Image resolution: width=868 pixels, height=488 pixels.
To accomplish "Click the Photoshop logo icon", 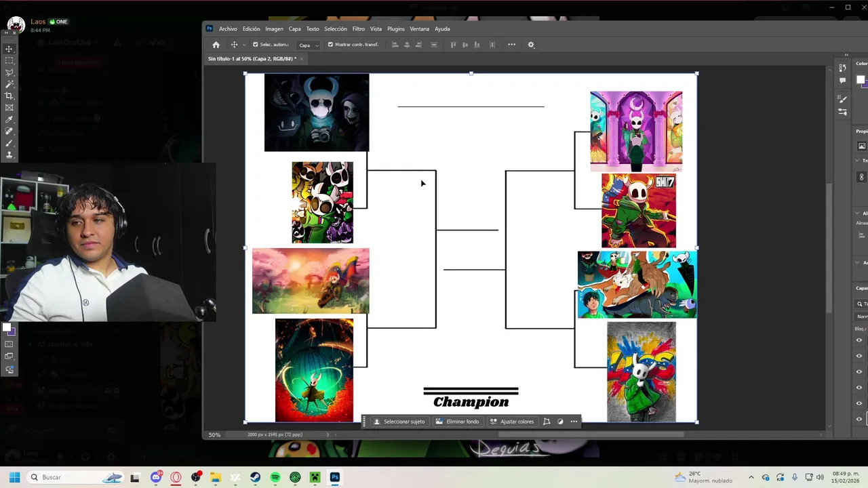I will tap(210, 28).
